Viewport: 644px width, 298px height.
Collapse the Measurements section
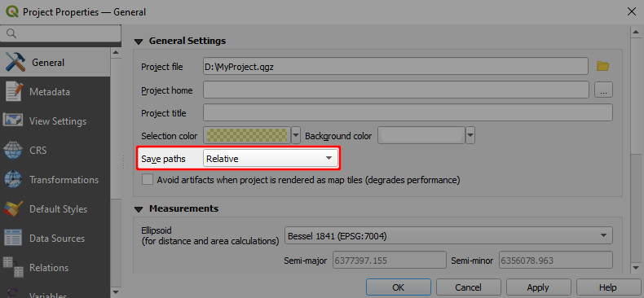pyautogui.click(x=139, y=209)
